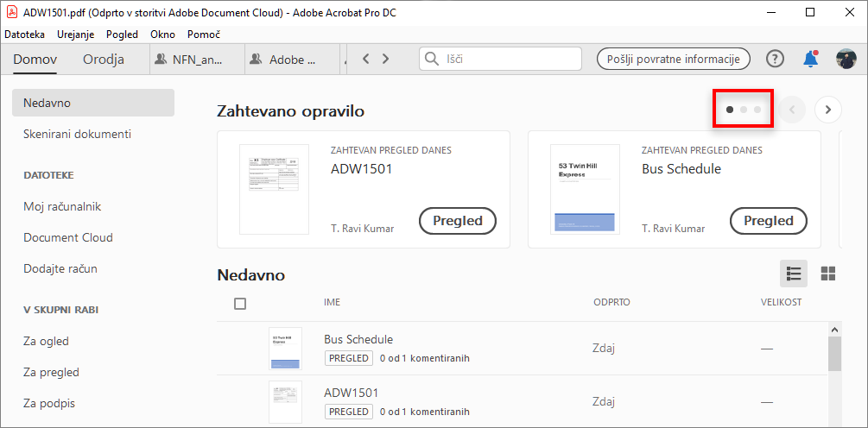
Task: Select the second carousel page dot
Action: point(744,110)
